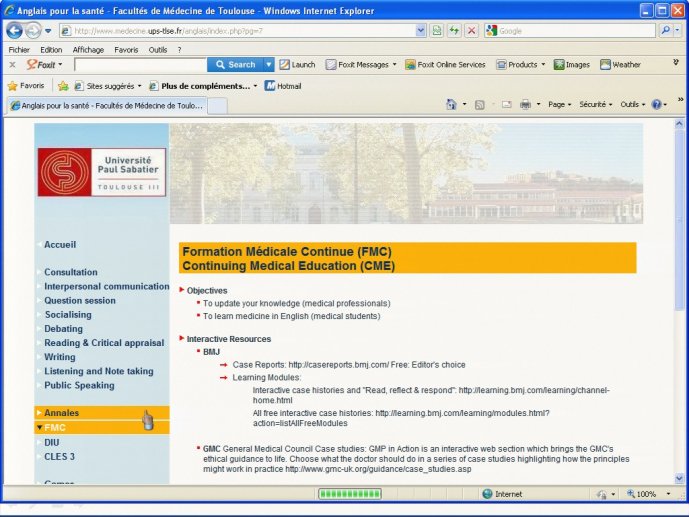Close the Foxit toolbar with the X
This screenshot has width=689, height=517.
[x=12, y=65]
